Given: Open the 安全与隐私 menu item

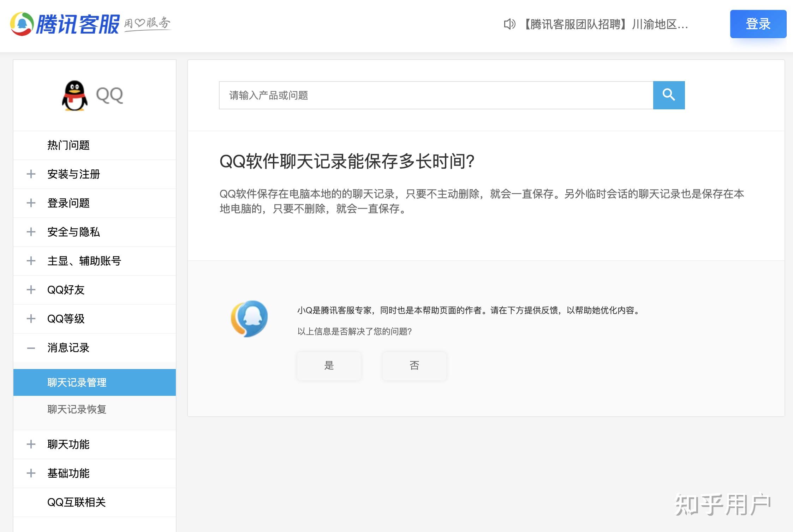Looking at the screenshot, I should (x=74, y=232).
